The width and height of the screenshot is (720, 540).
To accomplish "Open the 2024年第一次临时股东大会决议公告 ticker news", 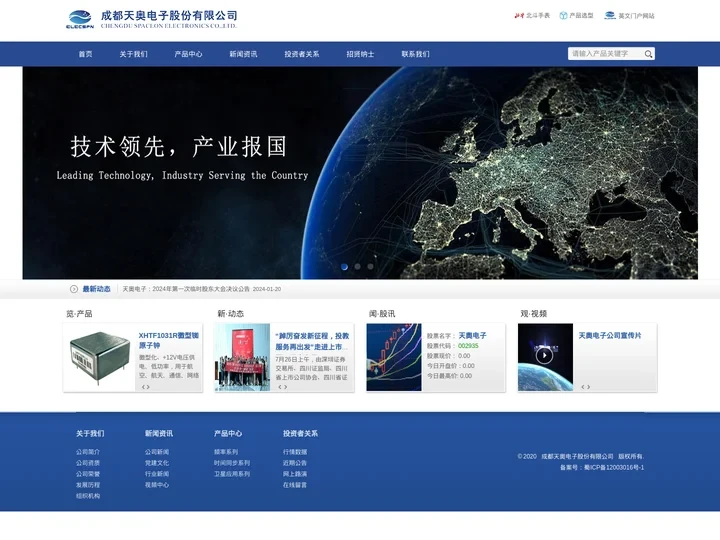I will (202, 289).
